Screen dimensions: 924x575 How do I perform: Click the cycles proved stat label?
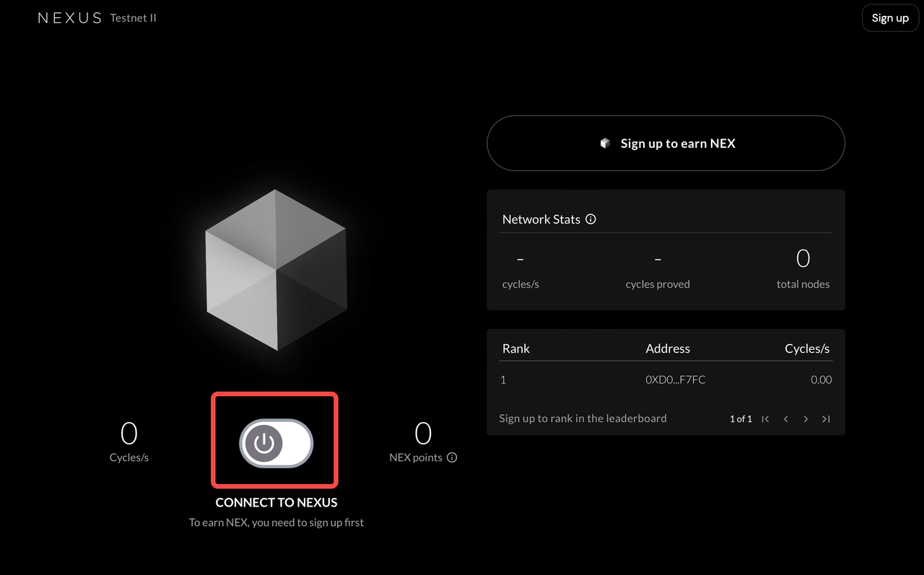tap(658, 284)
